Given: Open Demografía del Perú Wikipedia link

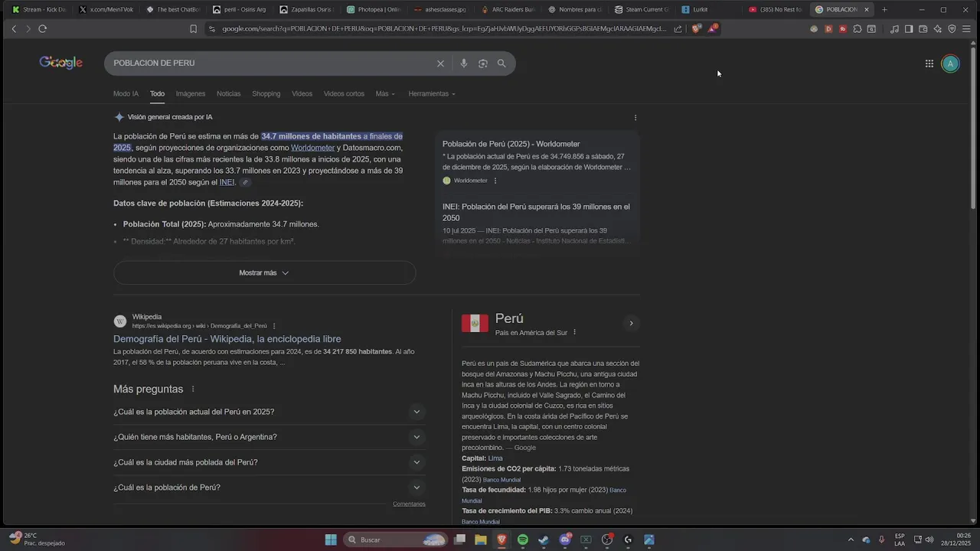Looking at the screenshot, I should pyautogui.click(x=227, y=339).
